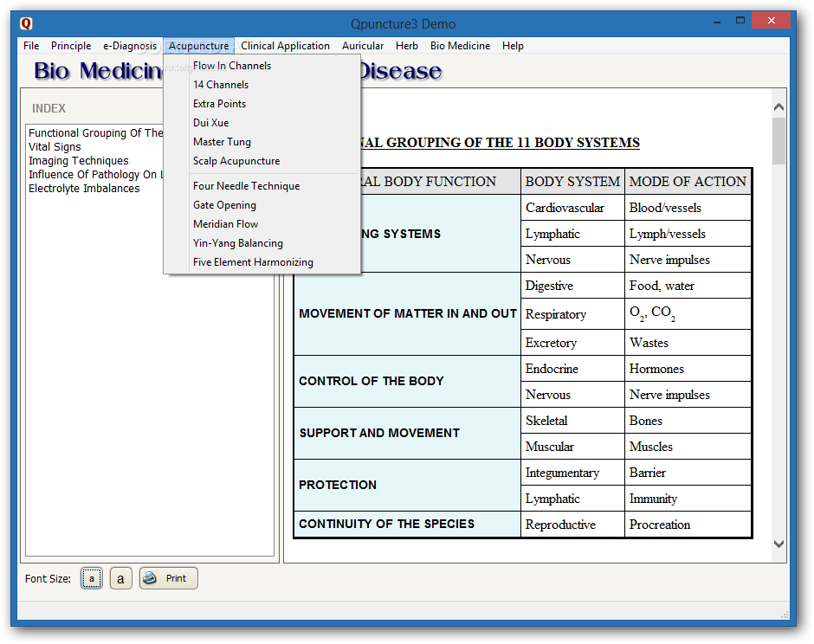Choose Five Element Harmonizing entry
The width and height of the screenshot is (814, 644).
[262, 262]
